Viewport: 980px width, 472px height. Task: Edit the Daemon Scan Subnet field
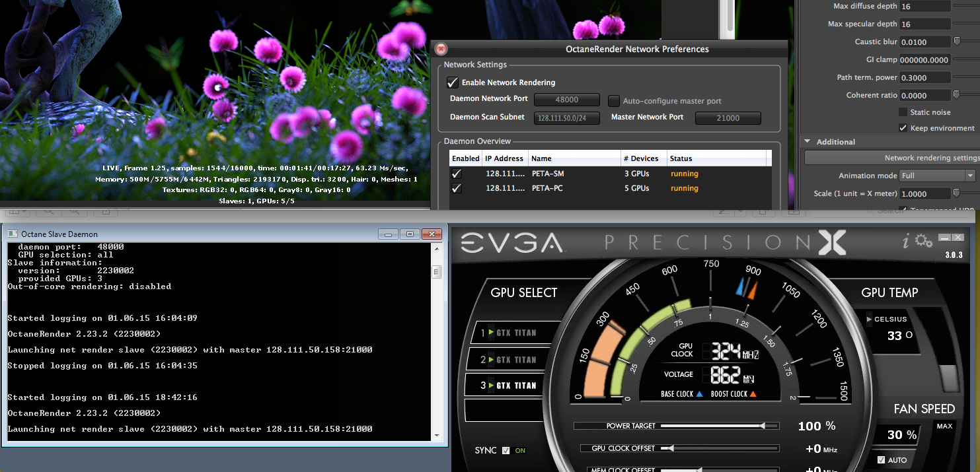[x=567, y=118]
